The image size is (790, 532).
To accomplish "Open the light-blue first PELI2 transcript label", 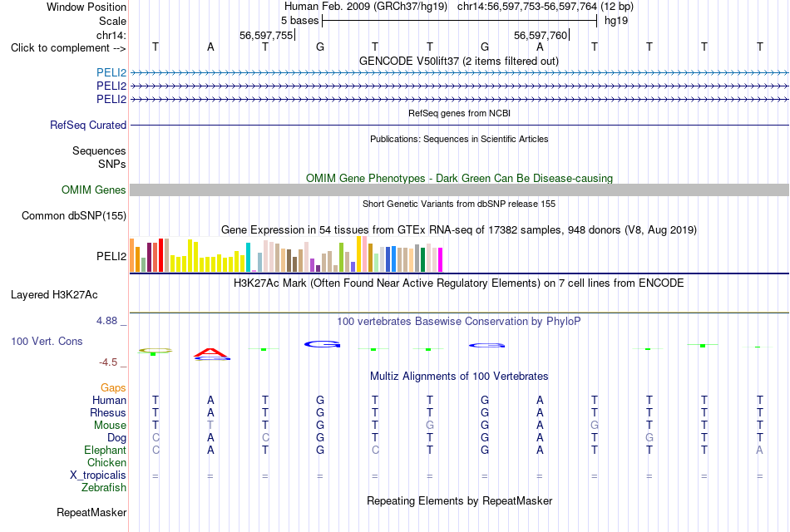I will [x=111, y=72].
